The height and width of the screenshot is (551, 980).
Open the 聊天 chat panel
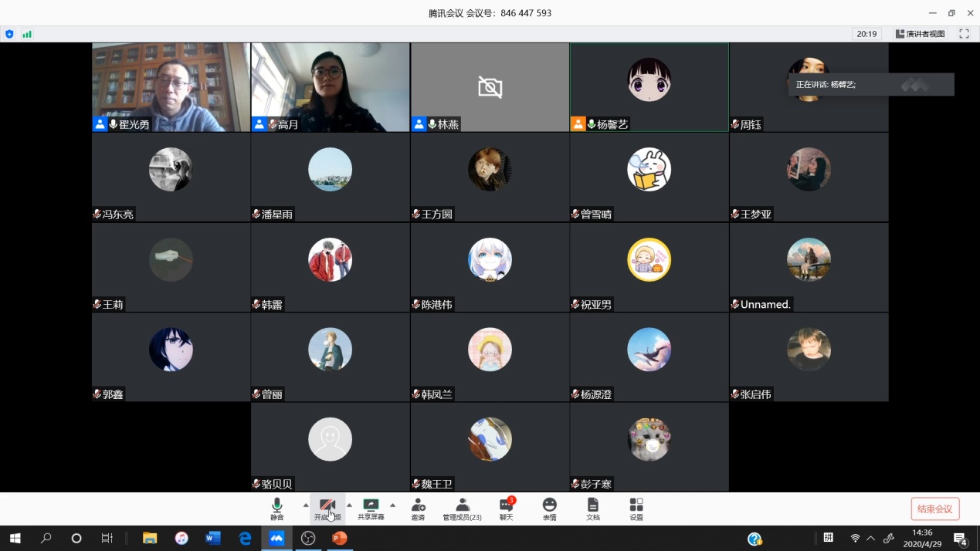click(x=506, y=508)
